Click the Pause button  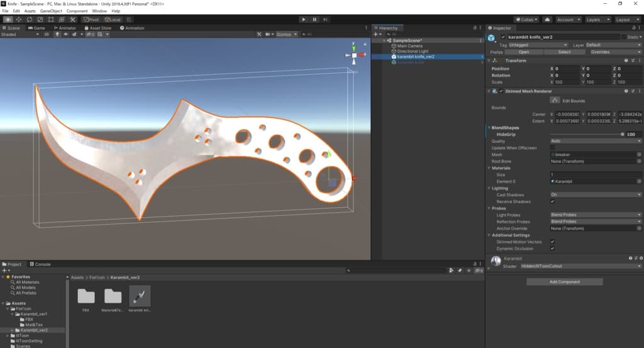click(x=315, y=20)
